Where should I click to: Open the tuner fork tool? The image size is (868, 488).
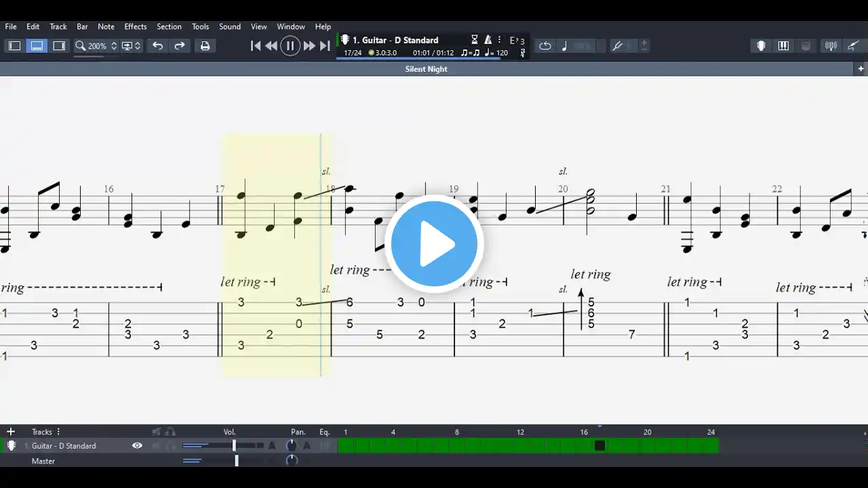point(617,46)
